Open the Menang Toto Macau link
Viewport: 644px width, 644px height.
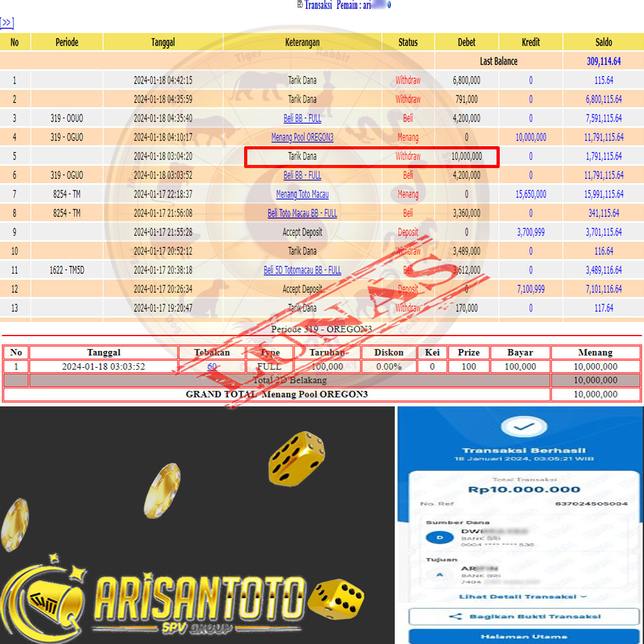tap(302, 194)
